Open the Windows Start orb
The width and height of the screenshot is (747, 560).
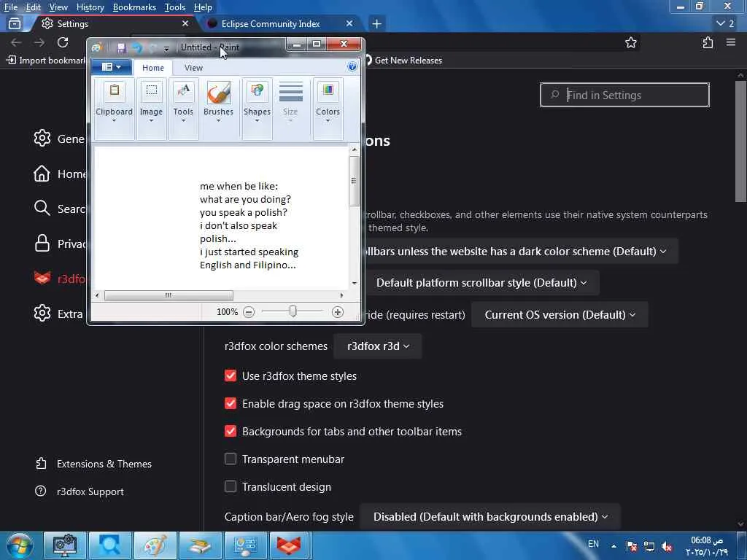20,545
